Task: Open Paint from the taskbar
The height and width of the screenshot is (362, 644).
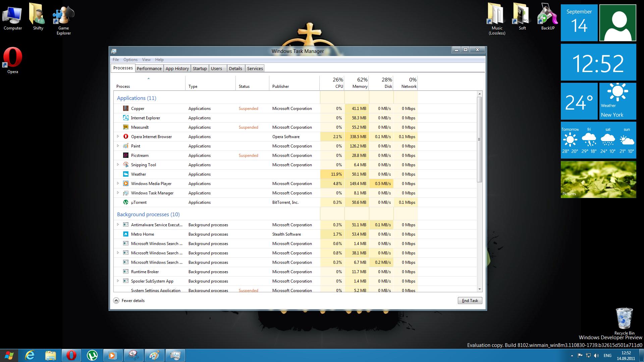Action: pyautogui.click(x=154, y=355)
